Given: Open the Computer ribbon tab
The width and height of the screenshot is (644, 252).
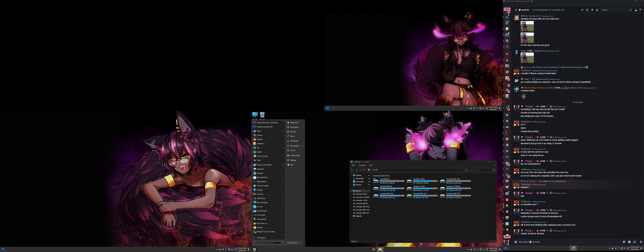Looking at the screenshot, I should pos(362,165).
